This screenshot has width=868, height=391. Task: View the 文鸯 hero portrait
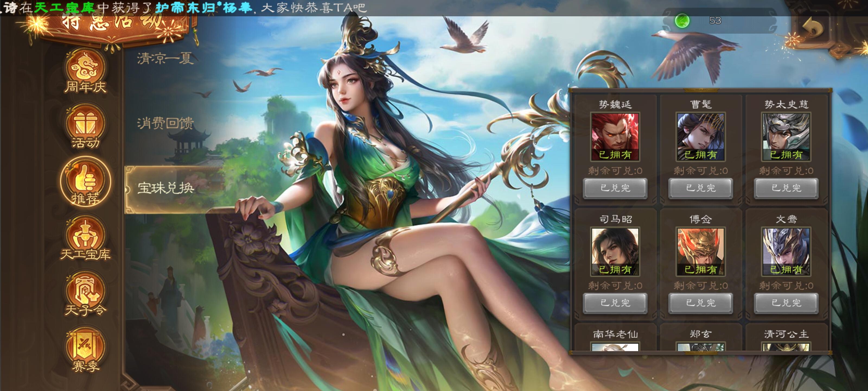(786, 251)
